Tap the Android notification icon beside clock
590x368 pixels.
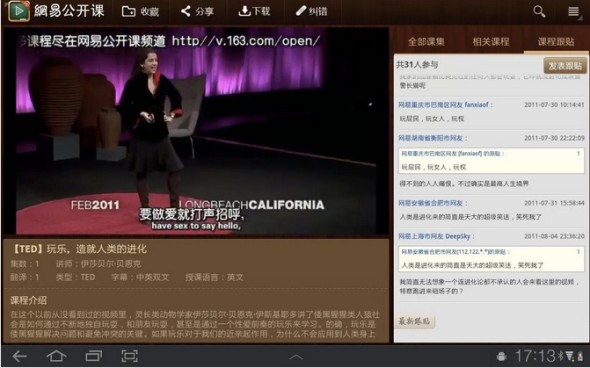501,356
